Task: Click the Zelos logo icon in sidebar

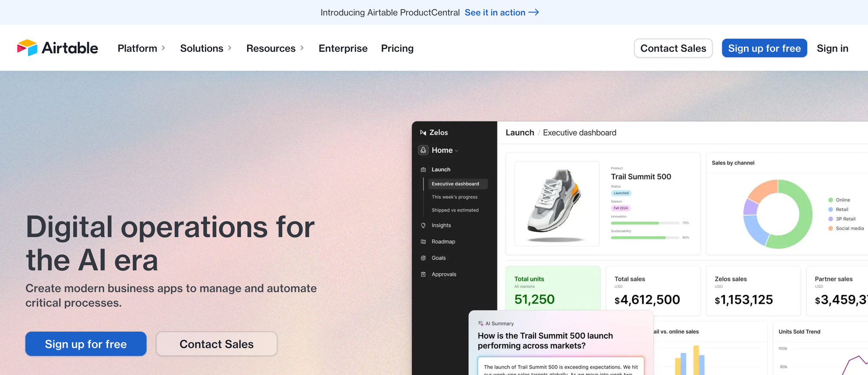Action: (423, 133)
